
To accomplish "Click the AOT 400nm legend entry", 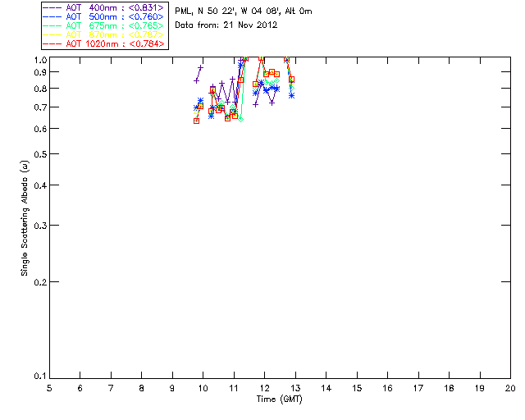I will click(x=103, y=7).
